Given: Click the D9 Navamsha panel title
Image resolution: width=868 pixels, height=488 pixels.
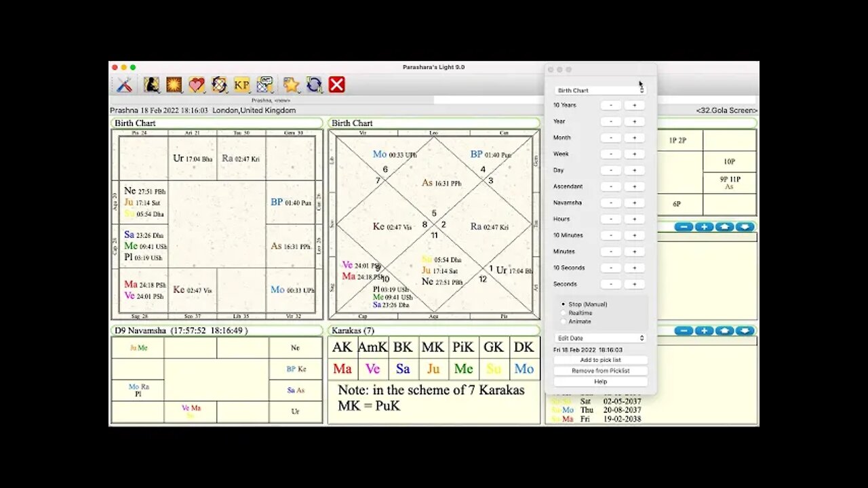Looking at the screenshot, I should coord(217,331).
